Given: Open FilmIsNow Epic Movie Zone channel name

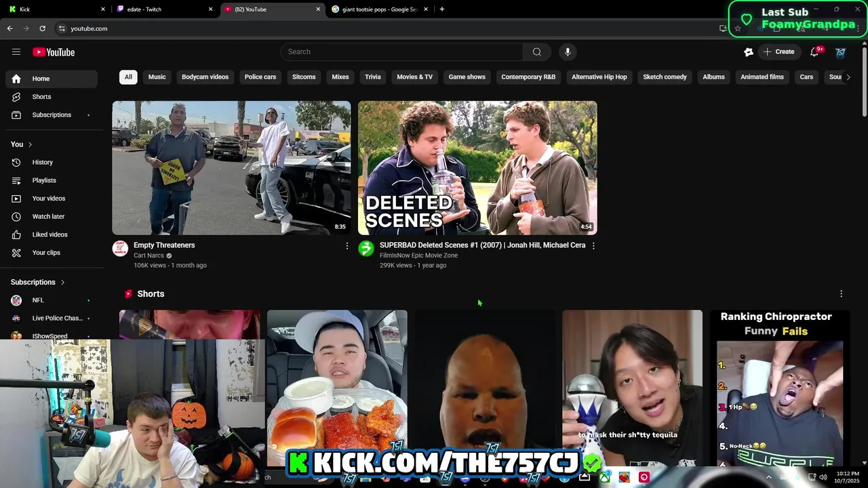Looking at the screenshot, I should pyautogui.click(x=418, y=256).
